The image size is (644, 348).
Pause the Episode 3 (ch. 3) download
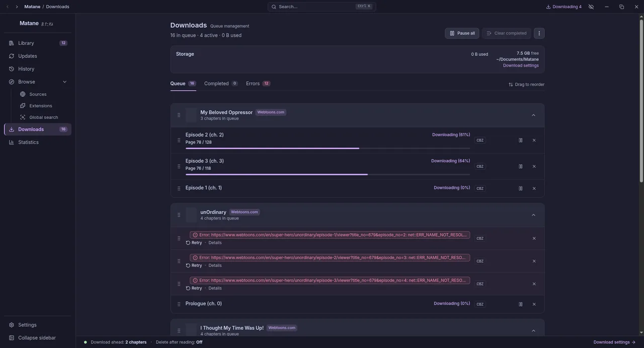[x=521, y=166]
